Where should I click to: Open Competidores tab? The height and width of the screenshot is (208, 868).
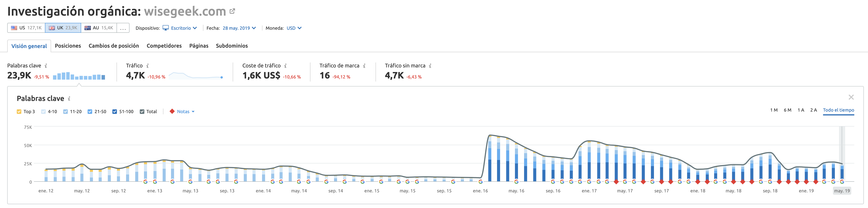coord(164,46)
